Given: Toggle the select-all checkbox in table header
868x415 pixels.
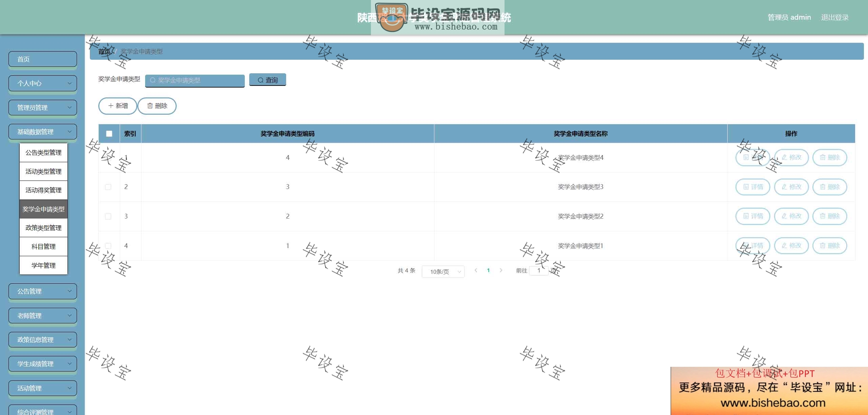Looking at the screenshot, I should click(109, 134).
